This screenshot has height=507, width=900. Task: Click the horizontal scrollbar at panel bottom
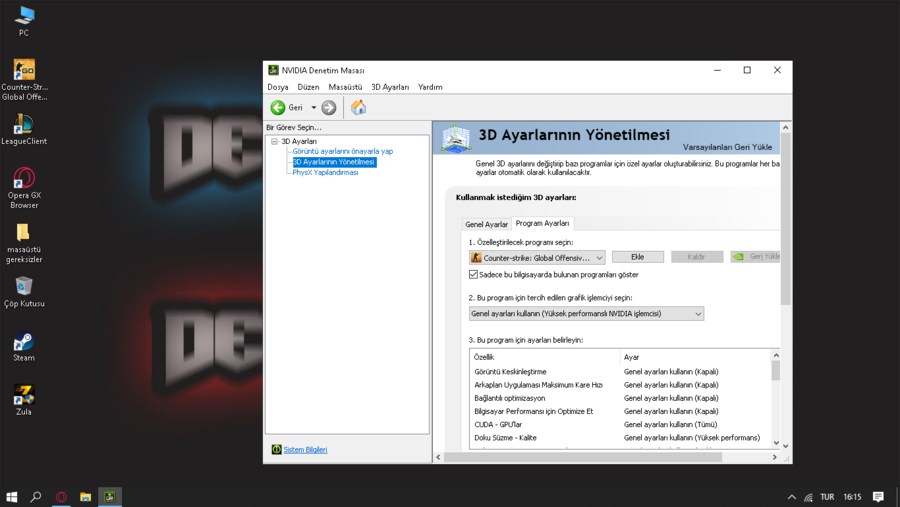(x=582, y=457)
